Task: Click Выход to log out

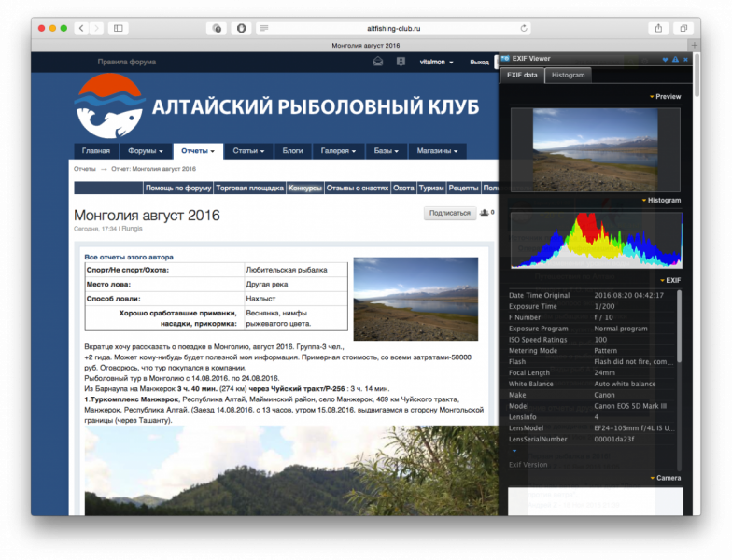Action: pyautogui.click(x=479, y=62)
